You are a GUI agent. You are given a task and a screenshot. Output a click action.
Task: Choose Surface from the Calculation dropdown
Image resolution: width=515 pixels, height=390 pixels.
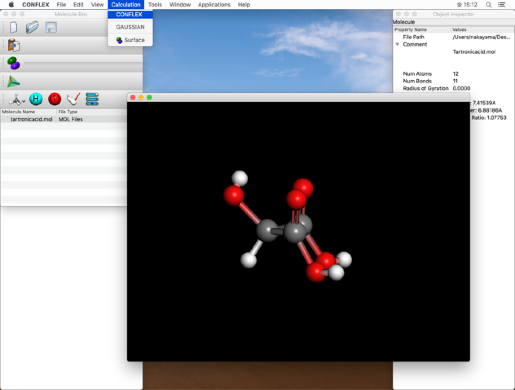130,40
